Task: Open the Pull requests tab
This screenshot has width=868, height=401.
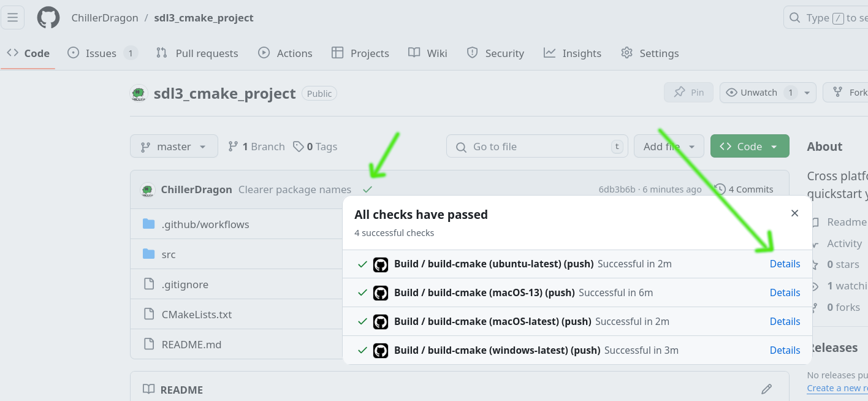Action: [197, 53]
